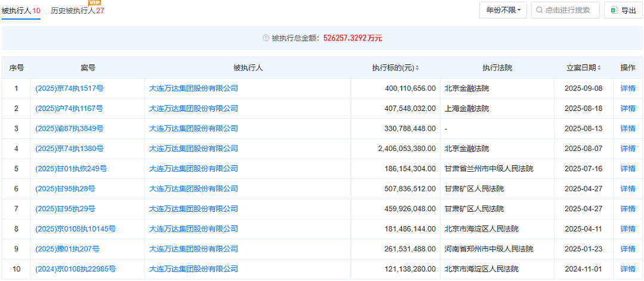Image resolution: width=644 pixels, height=281 pixels.
Task: Open case (2025)甘95执28号 link
Action: (x=66, y=189)
